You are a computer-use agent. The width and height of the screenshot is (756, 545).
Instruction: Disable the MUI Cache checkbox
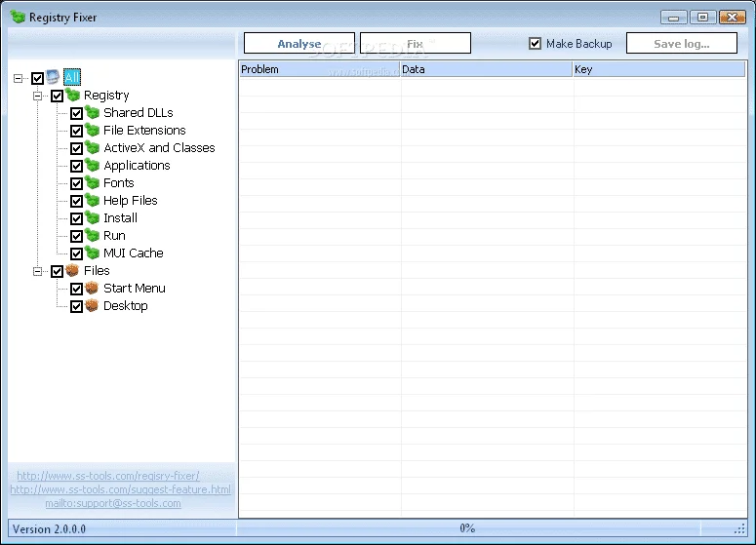77,253
